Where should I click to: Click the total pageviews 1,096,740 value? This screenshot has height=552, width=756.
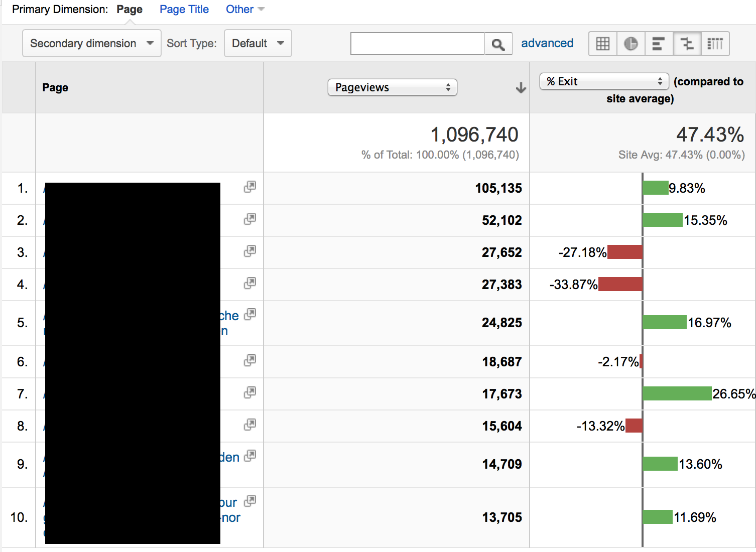point(474,134)
